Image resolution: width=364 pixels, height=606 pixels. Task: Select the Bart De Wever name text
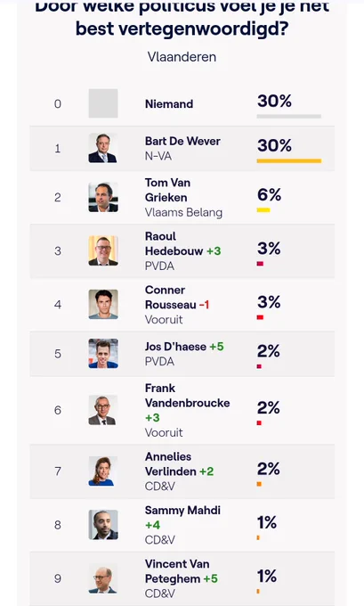coord(182,141)
